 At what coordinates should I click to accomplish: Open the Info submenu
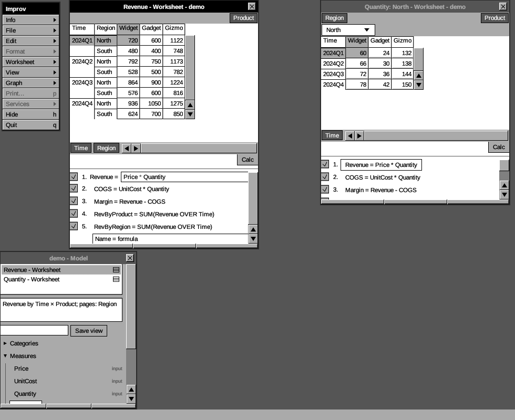[31, 20]
